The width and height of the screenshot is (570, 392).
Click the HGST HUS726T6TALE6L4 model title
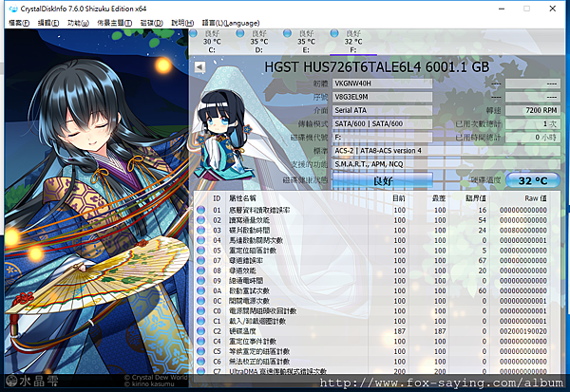376,67
